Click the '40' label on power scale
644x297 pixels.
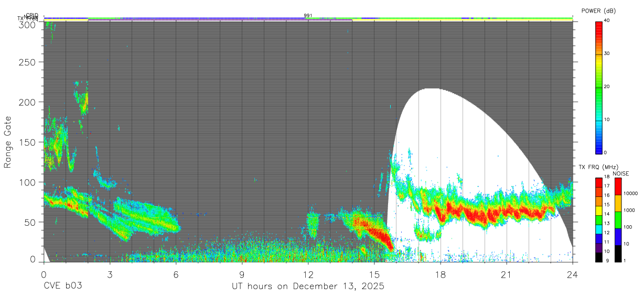pos(606,20)
